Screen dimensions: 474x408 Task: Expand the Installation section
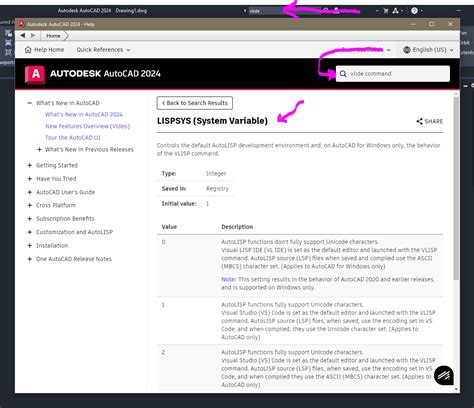(30, 245)
